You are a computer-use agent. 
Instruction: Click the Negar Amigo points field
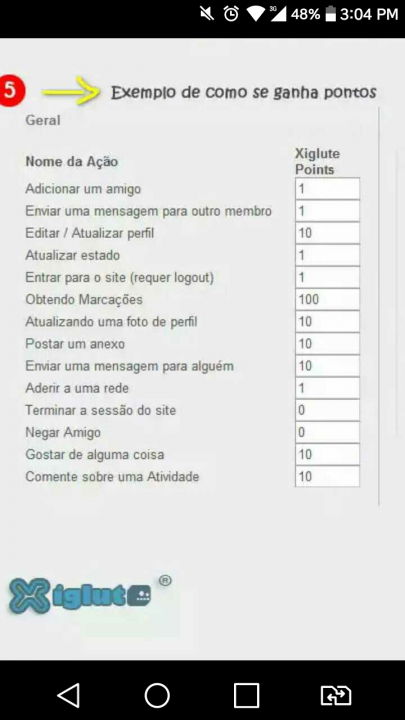point(327,432)
